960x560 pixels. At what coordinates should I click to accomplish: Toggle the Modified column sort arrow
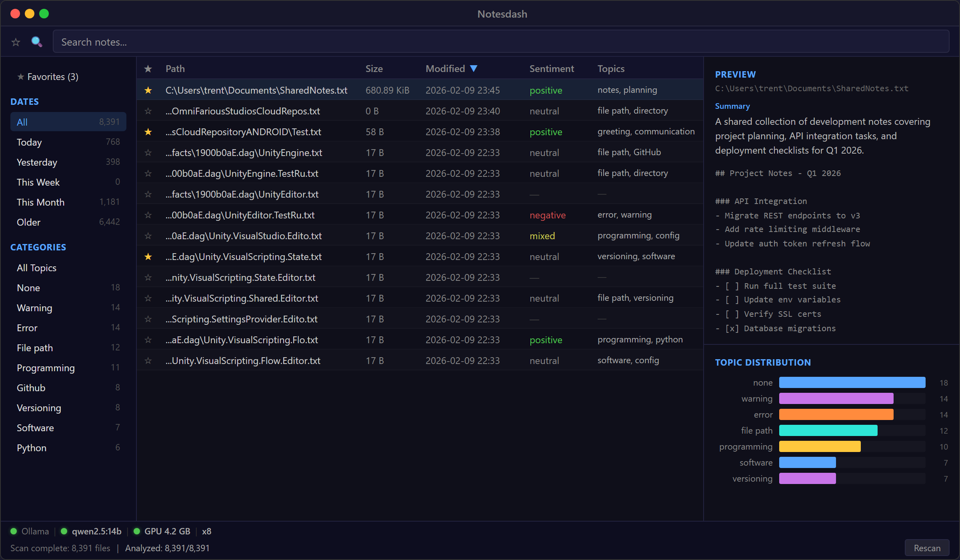[474, 68]
